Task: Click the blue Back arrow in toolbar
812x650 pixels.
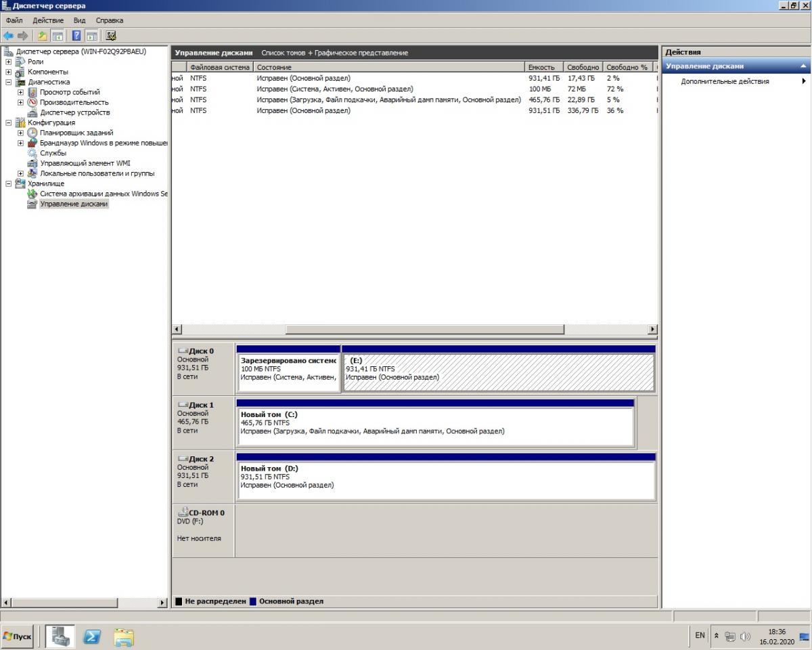Action: coord(8,36)
